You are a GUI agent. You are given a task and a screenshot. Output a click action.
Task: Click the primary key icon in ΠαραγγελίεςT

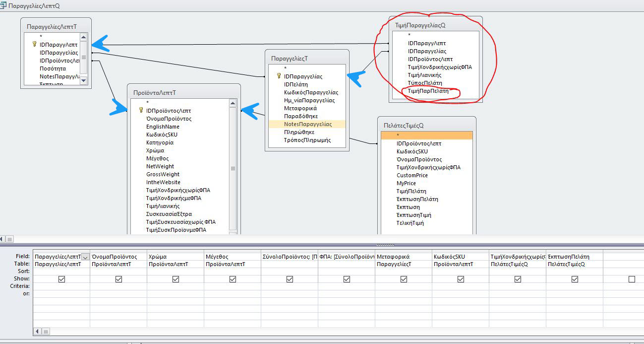click(x=279, y=76)
